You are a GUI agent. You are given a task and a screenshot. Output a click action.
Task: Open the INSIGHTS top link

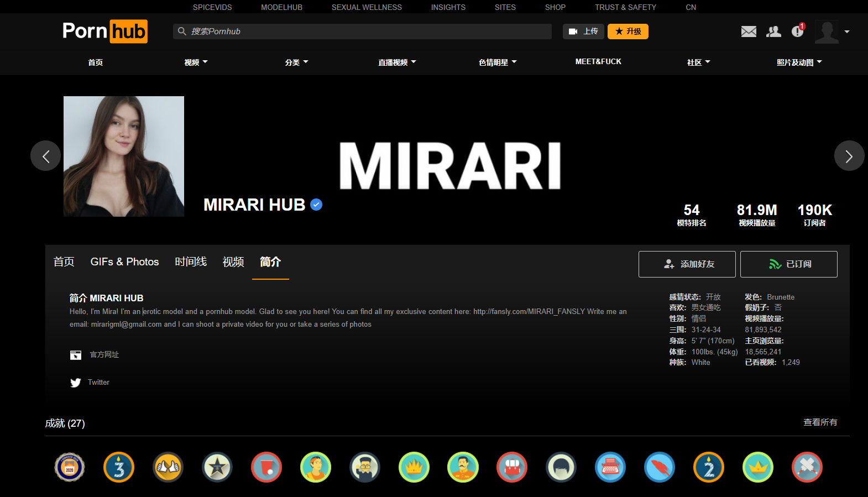(448, 7)
